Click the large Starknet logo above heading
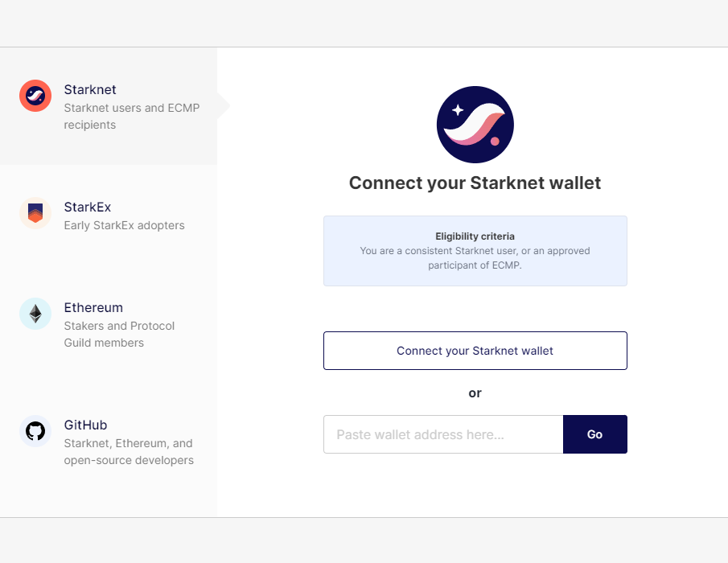728x563 pixels. click(x=475, y=125)
